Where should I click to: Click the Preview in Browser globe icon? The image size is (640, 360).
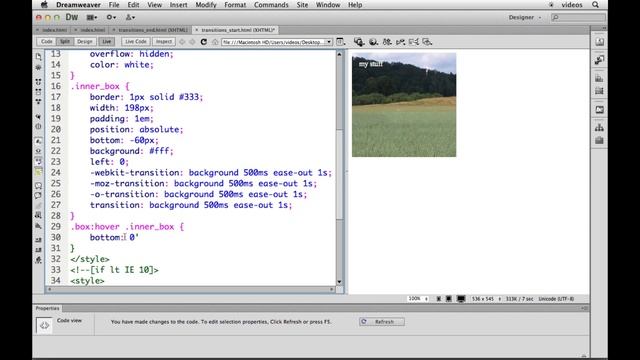coord(373,42)
